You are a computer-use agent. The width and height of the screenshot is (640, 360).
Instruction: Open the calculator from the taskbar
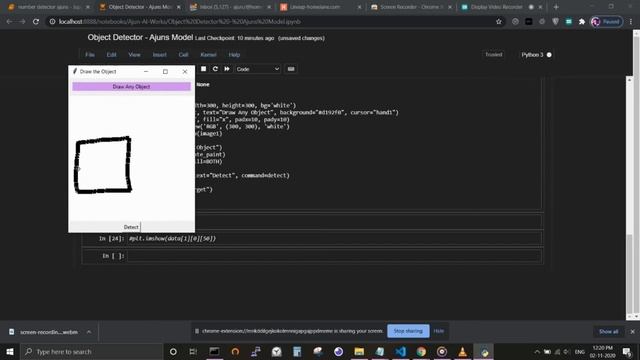297,351
